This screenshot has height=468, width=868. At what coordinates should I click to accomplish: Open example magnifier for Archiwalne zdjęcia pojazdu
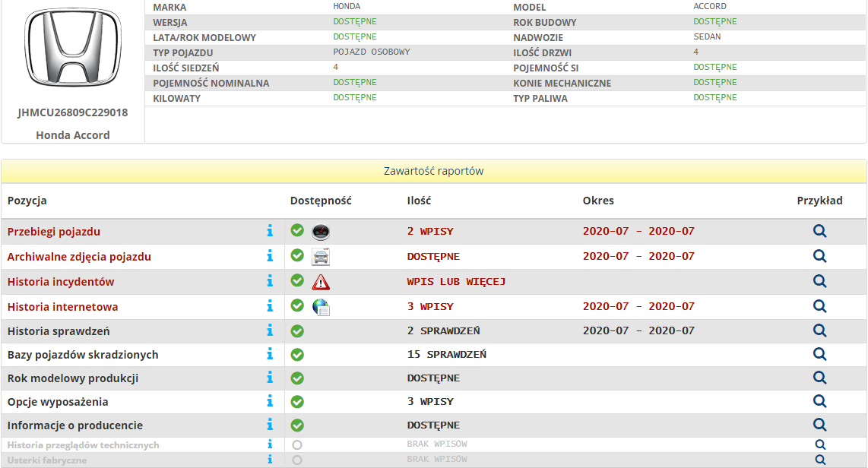(819, 256)
